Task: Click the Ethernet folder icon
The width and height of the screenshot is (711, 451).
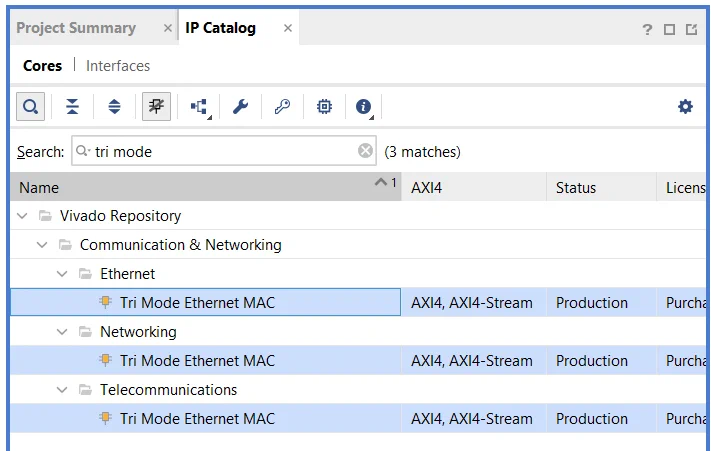Action: [x=85, y=274]
